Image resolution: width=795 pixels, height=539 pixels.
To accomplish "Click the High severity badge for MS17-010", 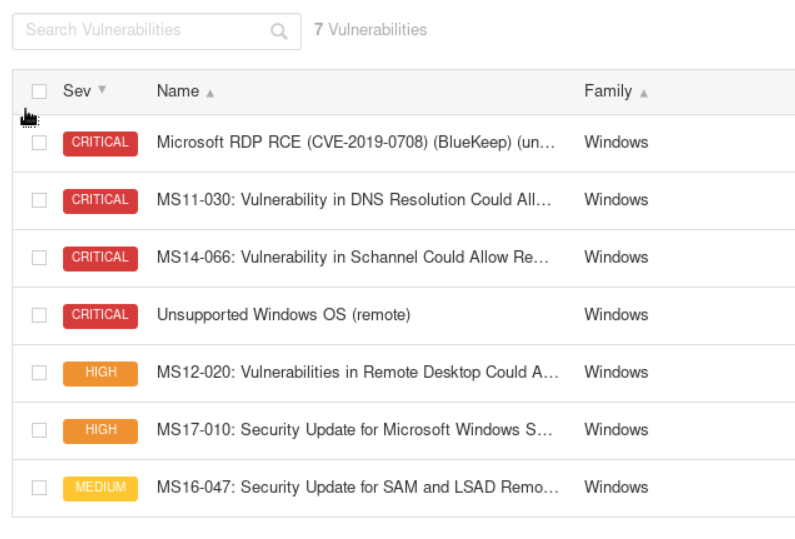I will pos(100,430).
